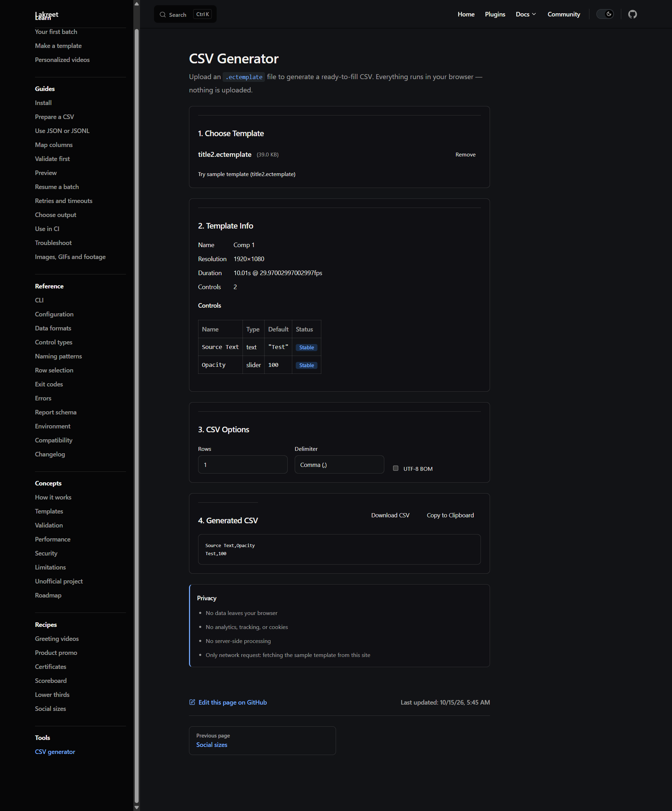The height and width of the screenshot is (811, 672).
Task: Go to previous page Social sizes
Action: coord(262,740)
